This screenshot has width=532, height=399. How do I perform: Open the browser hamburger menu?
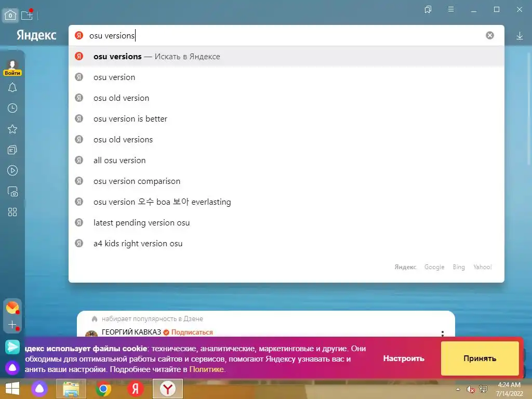pos(451,9)
